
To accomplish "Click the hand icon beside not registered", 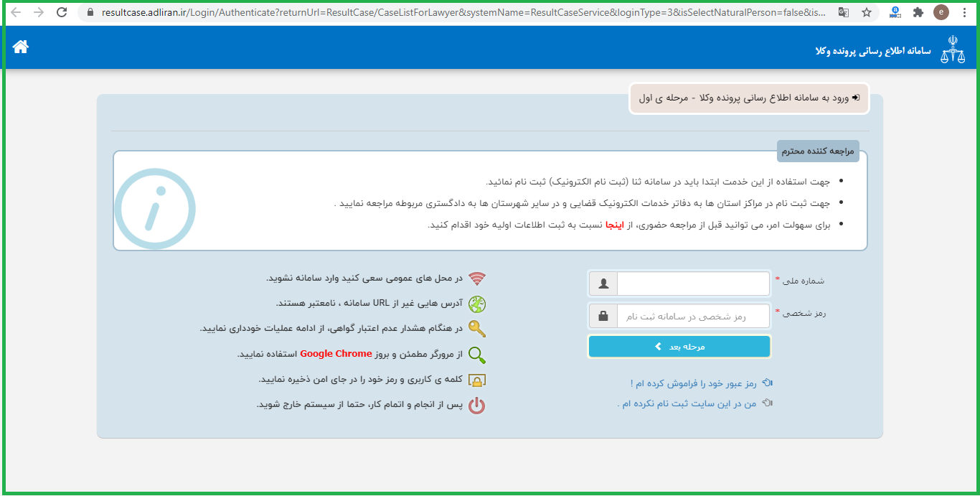I will [768, 403].
